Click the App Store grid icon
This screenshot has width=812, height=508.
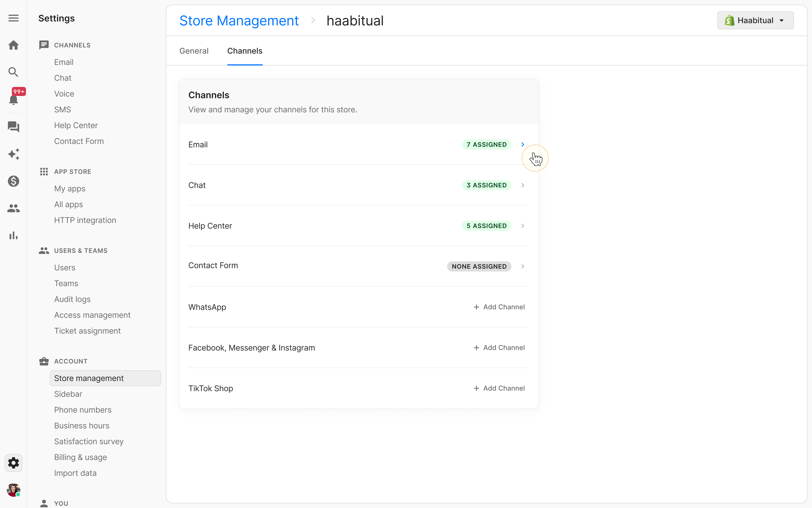point(44,172)
